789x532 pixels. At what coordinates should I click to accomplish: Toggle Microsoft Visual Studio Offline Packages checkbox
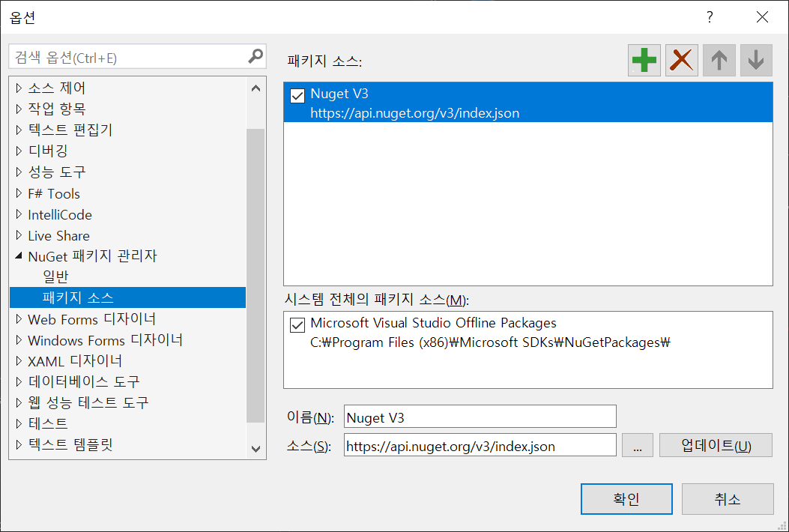point(297,324)
